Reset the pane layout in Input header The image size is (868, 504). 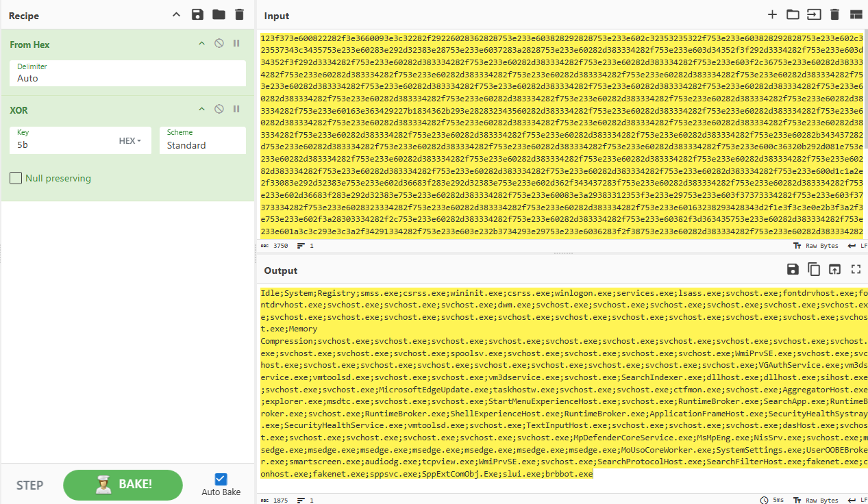point(856,15)
